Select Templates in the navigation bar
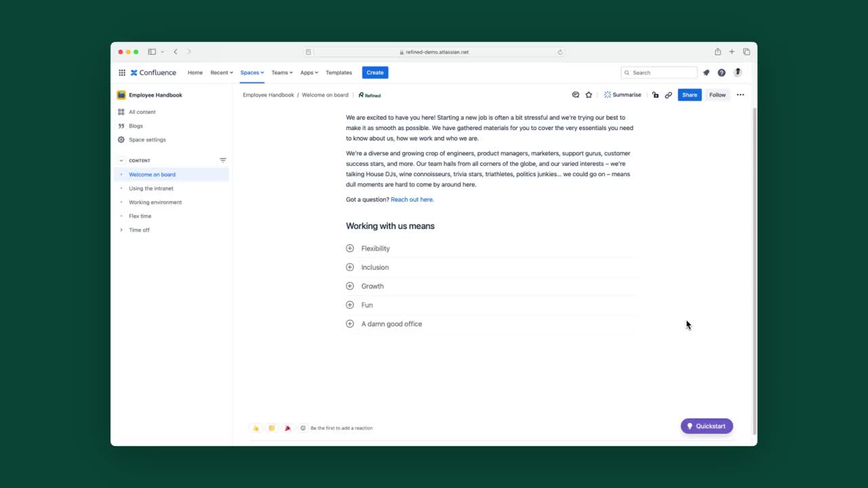 pos(338,73)
